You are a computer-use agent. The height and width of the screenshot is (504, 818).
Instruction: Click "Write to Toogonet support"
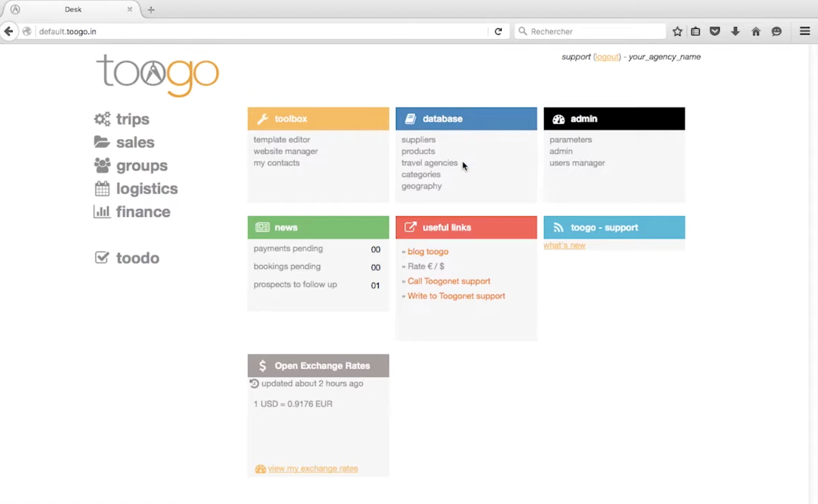[456, 296]
